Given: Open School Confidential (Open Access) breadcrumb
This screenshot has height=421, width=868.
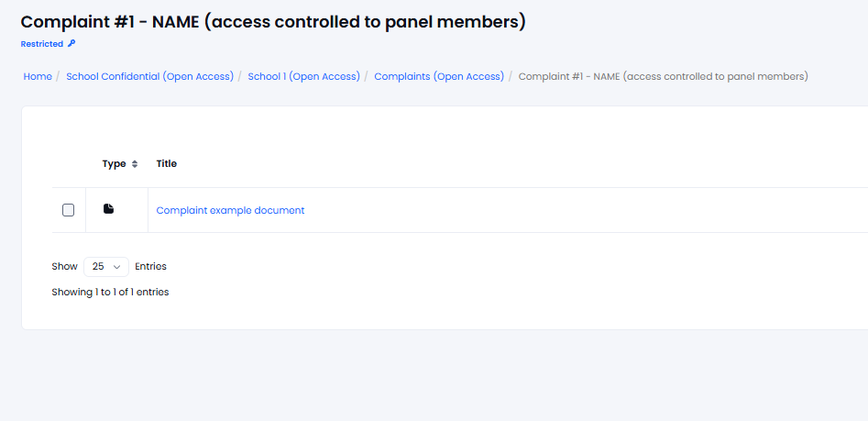Looking at the screenshot, I should pyautogui.click(x=149, y=76).
